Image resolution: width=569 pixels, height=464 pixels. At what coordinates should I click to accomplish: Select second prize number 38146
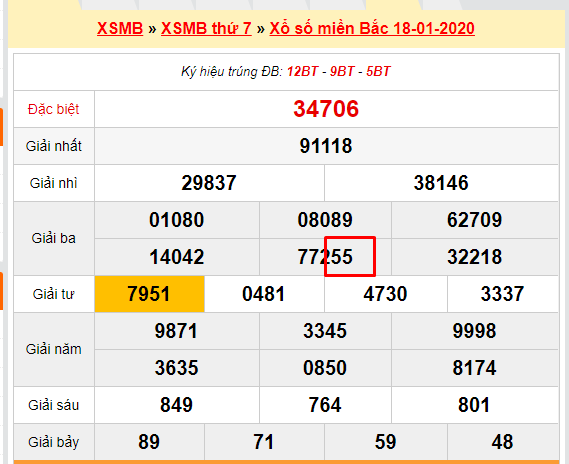coord(441,183)
